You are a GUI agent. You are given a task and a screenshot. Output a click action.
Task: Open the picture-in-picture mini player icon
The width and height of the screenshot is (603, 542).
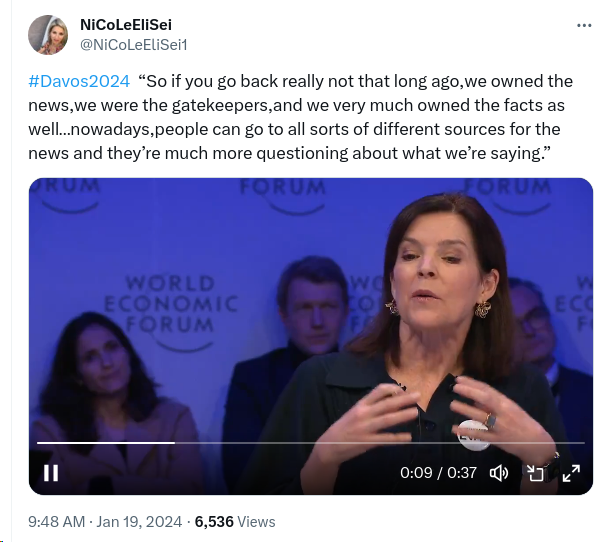click(x=535, y=473)
